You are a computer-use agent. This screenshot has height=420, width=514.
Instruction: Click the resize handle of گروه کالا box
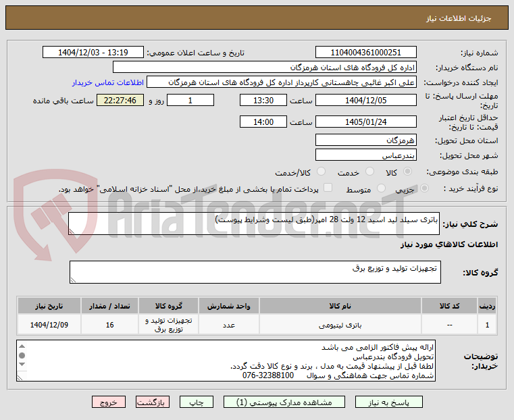pos(73,280)
